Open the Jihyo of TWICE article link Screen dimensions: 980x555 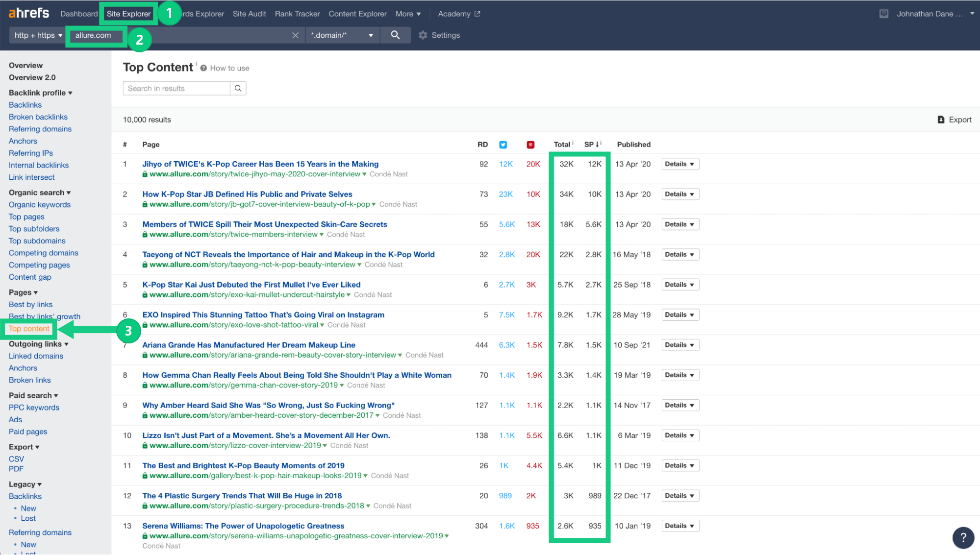tap(260, 164)
